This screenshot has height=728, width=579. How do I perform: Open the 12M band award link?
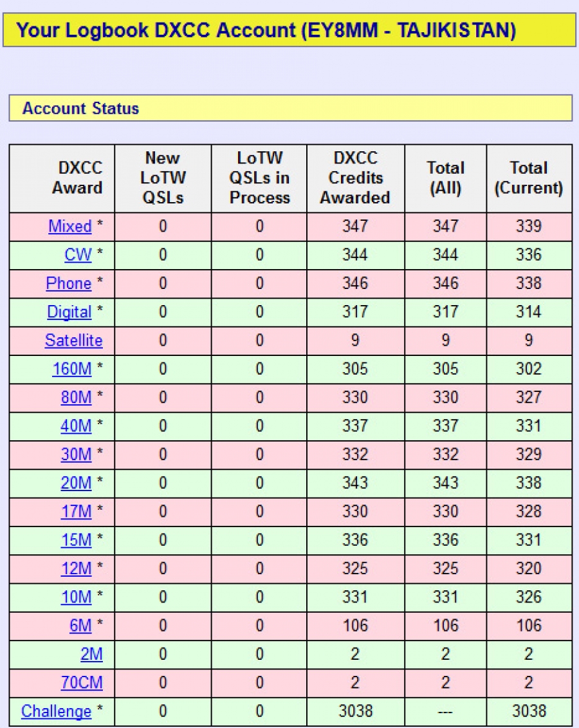pyautogui.click(x=77, y=569)
